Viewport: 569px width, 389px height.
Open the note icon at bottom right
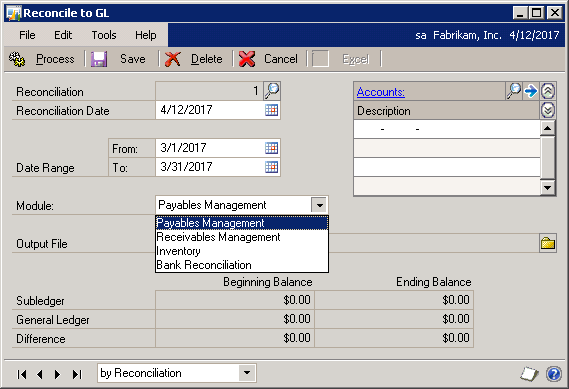[x=529, y=374]
